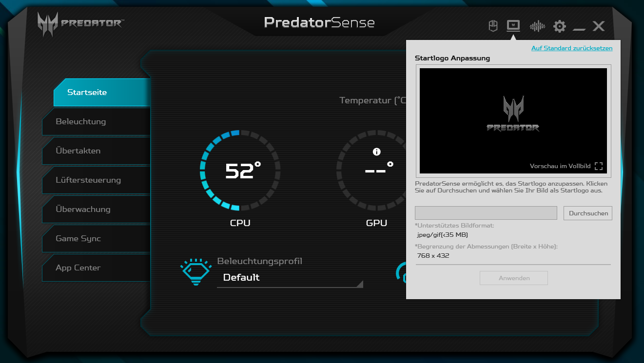The image size is (644, 363).
Task: Click the GPU label
Action: tap(376, 223)
